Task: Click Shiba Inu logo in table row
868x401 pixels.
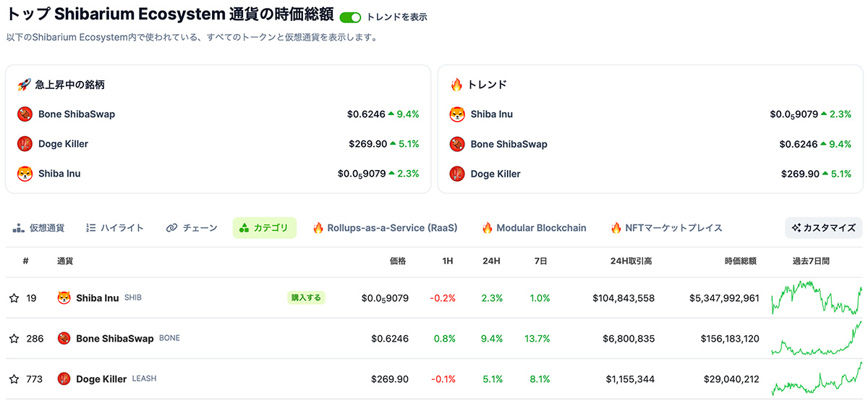Action: tap(64, 298)
